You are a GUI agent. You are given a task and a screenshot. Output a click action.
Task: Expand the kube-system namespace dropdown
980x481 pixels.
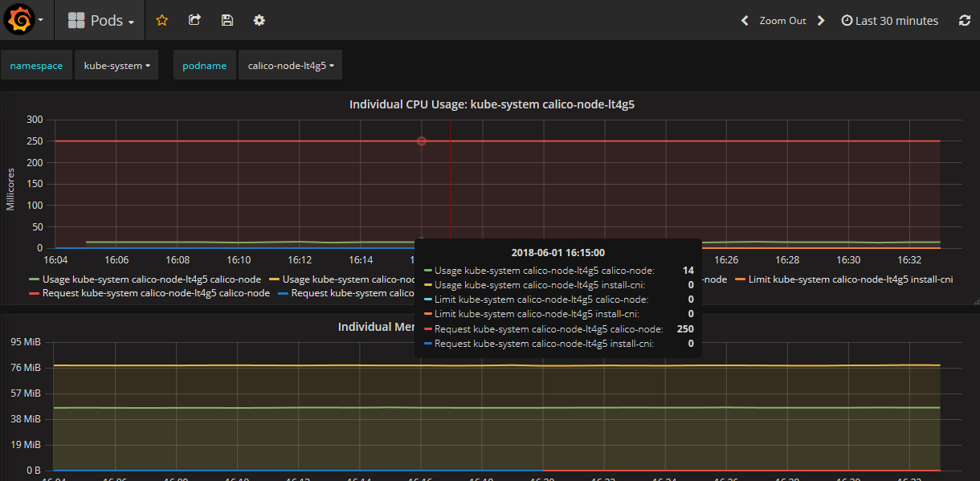[116, 66]
